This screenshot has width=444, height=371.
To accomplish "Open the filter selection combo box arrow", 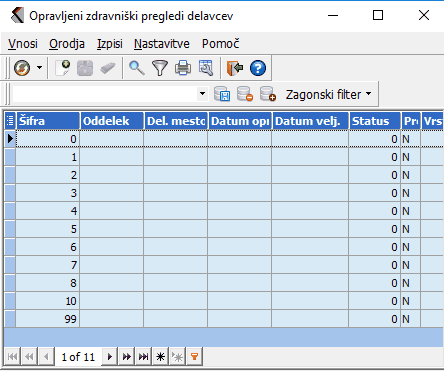I will [x=202, y=94].
